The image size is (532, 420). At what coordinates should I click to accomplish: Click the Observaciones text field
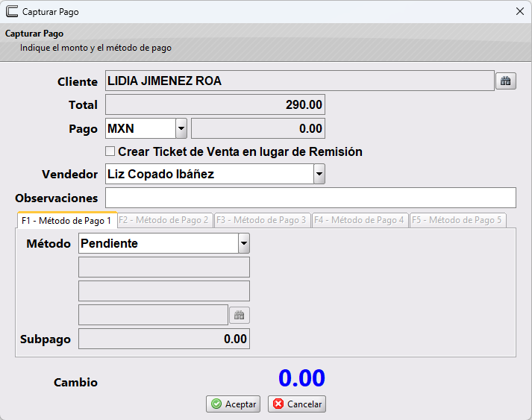(x=310, y=198)
